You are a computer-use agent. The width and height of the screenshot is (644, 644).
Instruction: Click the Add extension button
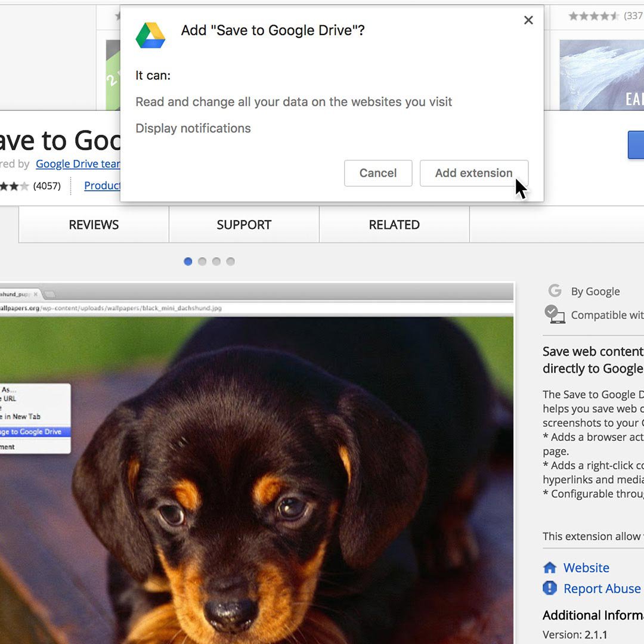[x=474, y=173]
